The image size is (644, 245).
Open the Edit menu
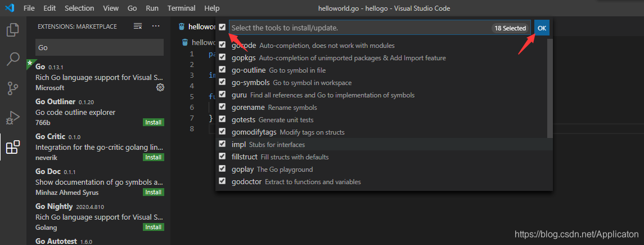[x=49, y=8]
